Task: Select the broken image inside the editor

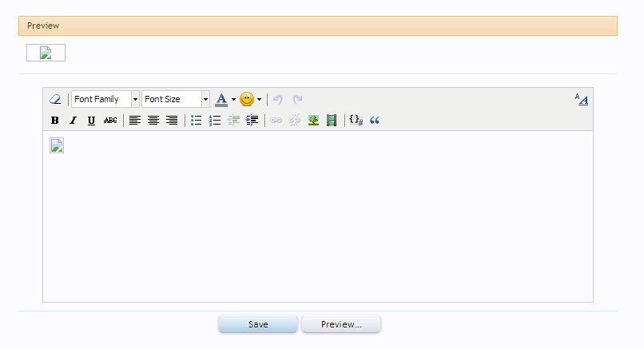Action: [x=57, y=145]
